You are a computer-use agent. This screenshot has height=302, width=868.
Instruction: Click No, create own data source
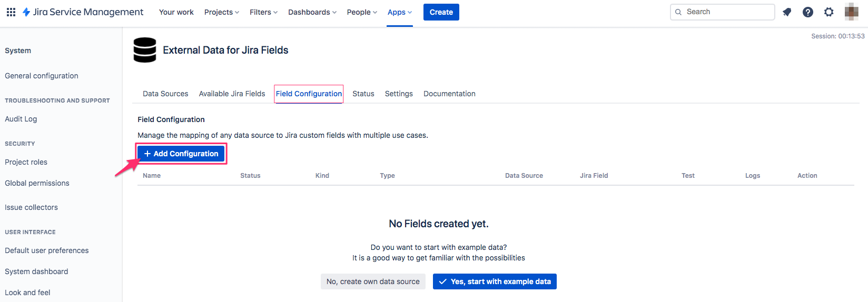click(373, 281)
